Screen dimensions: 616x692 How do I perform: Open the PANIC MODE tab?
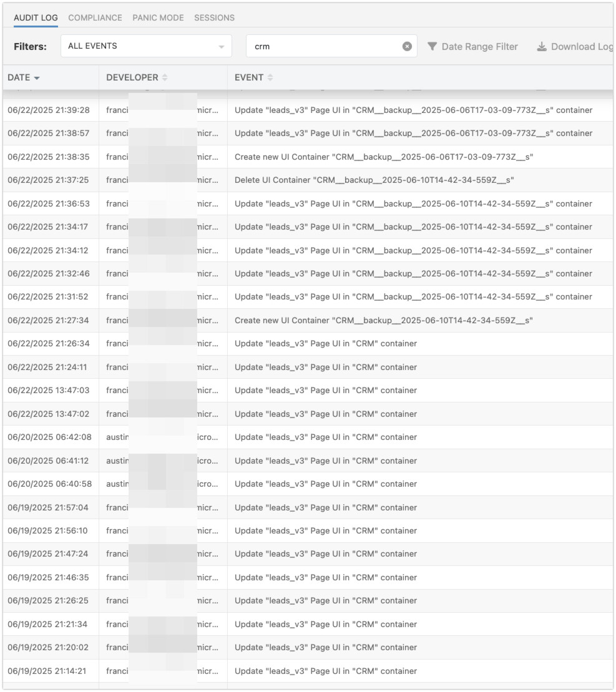point(158,17)
